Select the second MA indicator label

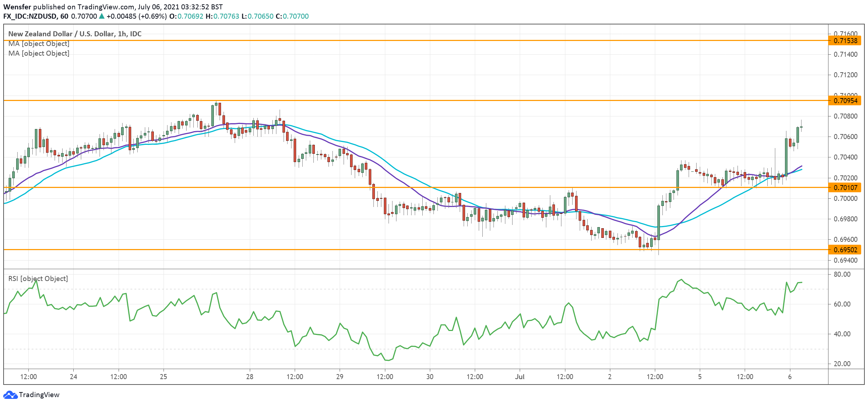(39, 53)
